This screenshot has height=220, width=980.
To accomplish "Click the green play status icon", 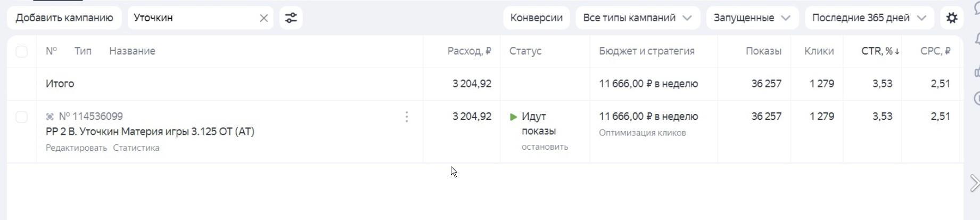I will 514,117.
